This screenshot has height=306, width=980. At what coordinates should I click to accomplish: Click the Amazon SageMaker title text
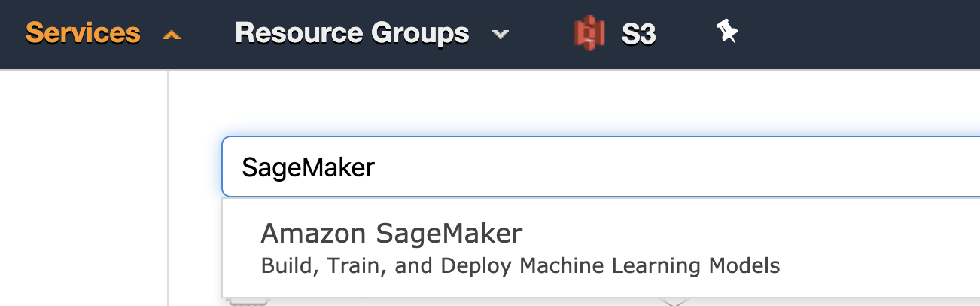[391, 234]
